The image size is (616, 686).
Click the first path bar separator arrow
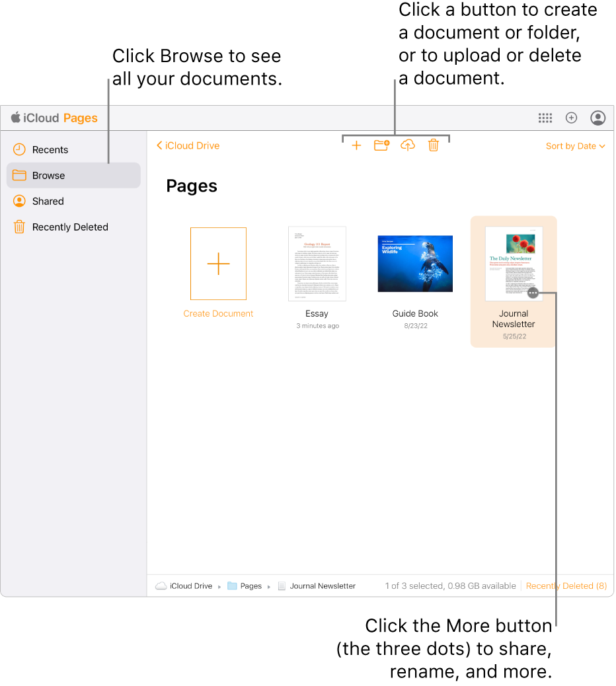(x=219, y=587)
